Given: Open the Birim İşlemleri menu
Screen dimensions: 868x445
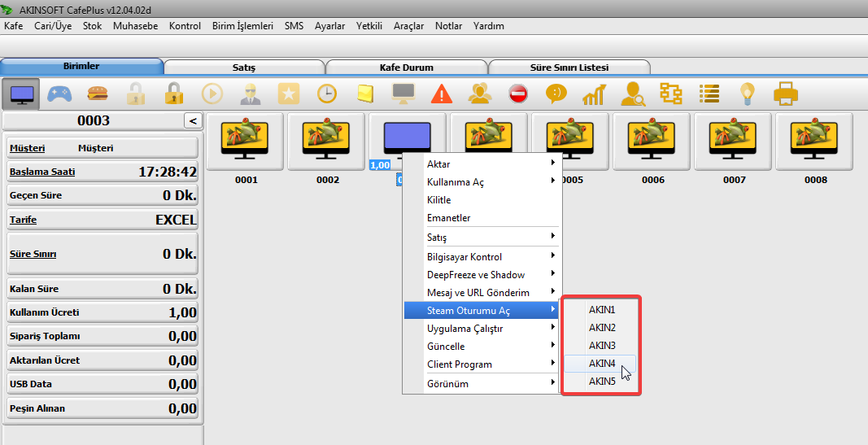Looking at the screenshot, I should 242,25.
